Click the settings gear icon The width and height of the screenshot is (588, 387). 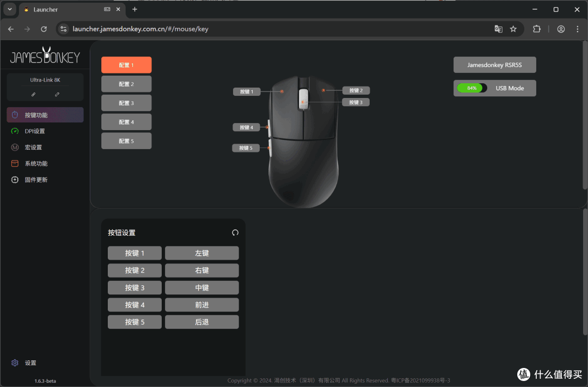click(x=15, y=363)
